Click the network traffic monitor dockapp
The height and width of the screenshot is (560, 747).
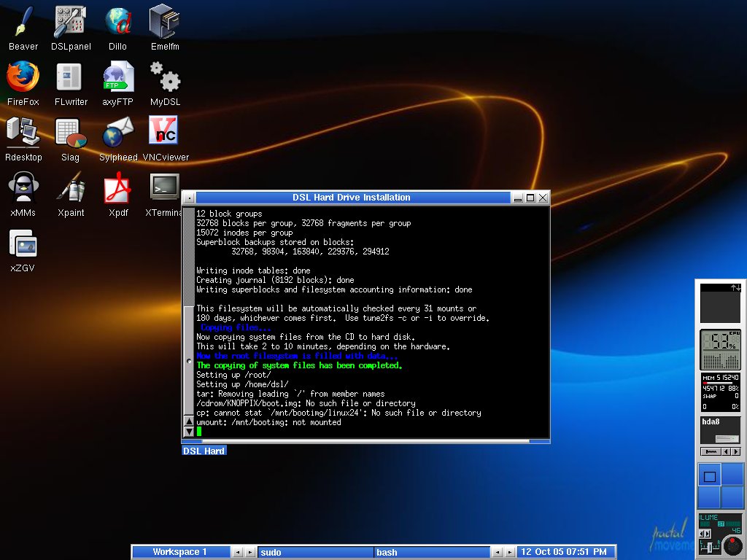720,303
